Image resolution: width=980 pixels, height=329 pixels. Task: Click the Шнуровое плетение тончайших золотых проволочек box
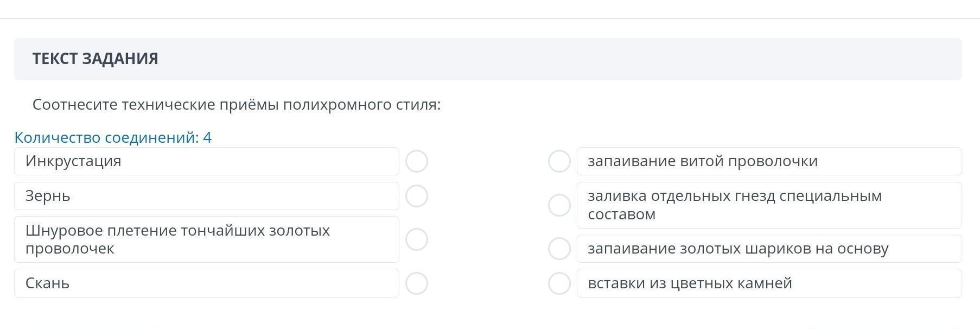pos(206,239)
